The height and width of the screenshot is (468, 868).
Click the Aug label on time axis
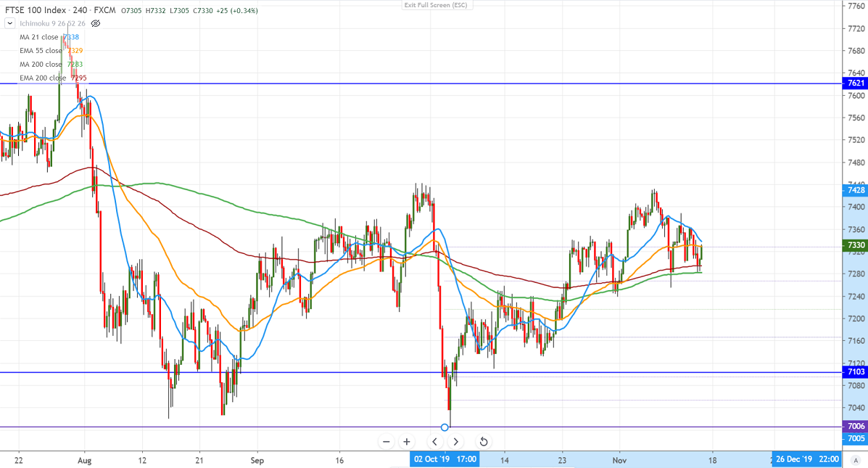click(x=84, y=460)
